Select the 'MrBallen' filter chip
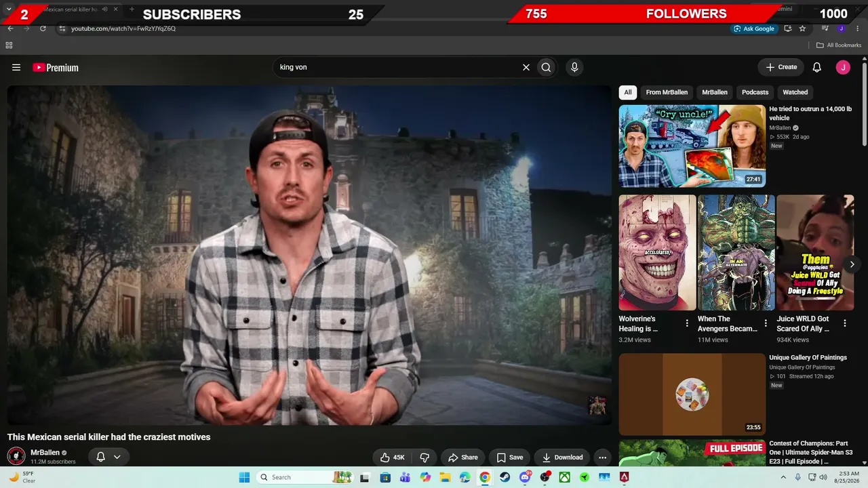 pos(715,92)
